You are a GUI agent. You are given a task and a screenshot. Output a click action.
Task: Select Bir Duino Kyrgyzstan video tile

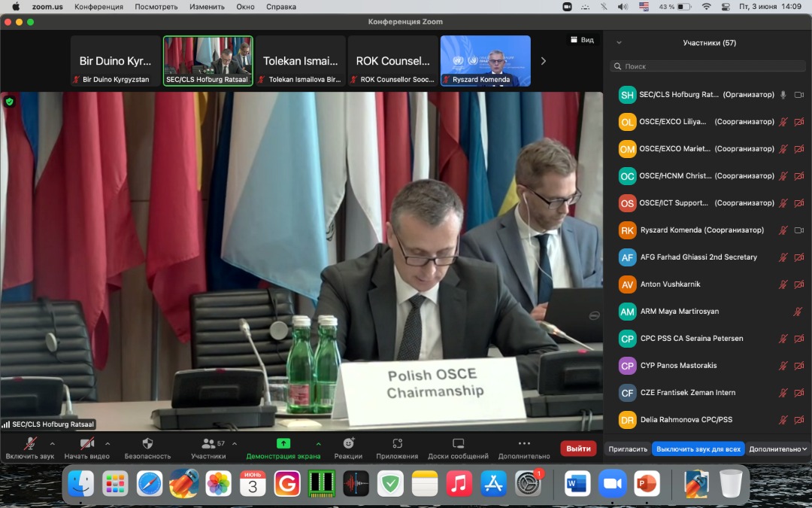click(116, 61)
